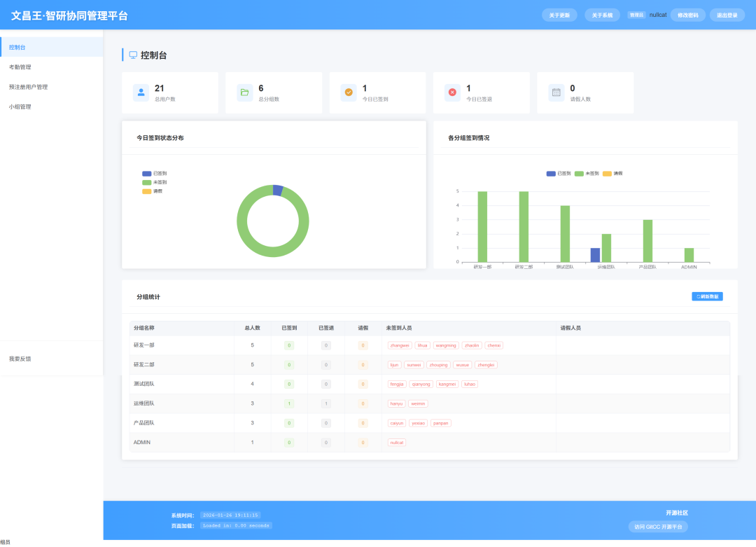Click the nullcat username in the header
The height and width of the screenshot is (547, 756).
click(657, 15)
